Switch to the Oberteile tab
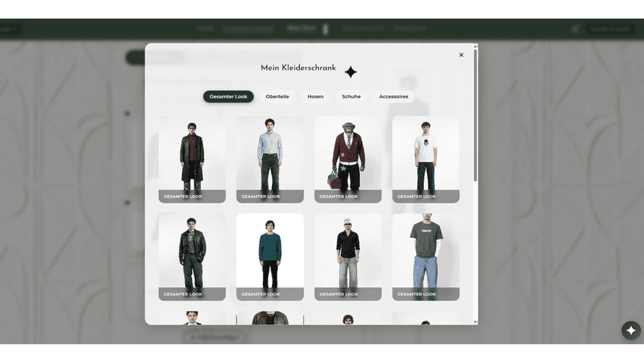The image size is (644, 362). tap(277, 96)
